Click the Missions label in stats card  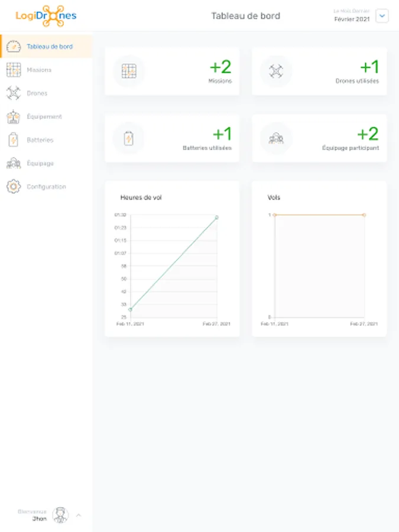pyautogui.click(x=220, y=81)
